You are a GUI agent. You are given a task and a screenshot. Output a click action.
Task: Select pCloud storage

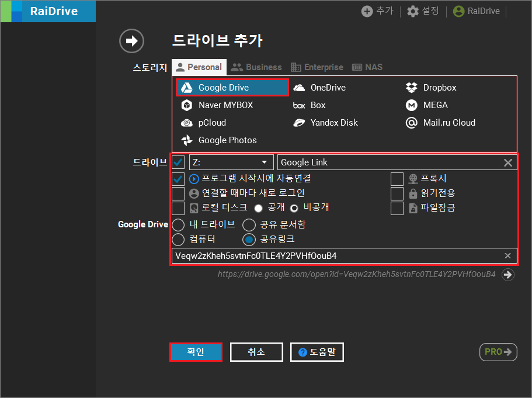[203, 123]
